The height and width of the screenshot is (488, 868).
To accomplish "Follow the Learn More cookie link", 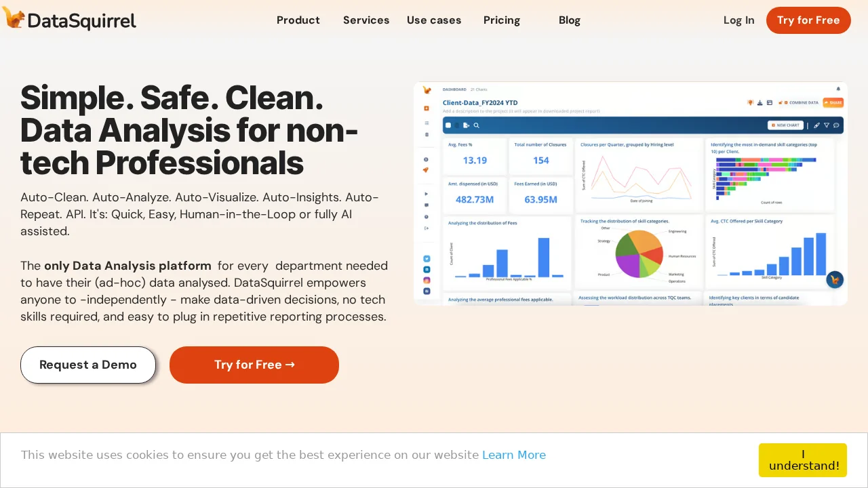I will pyautogui.click(x=514, y=455).
